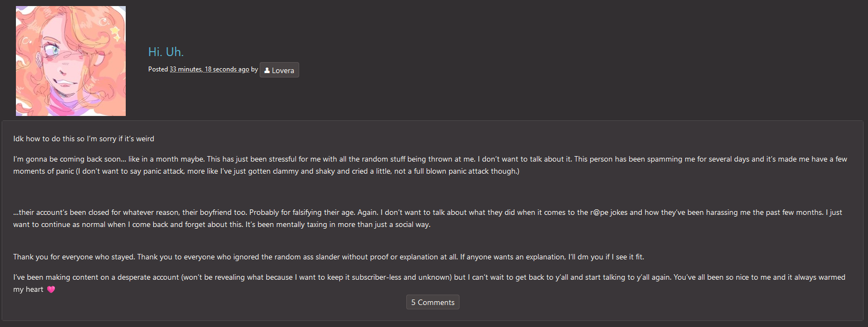Click the user icon beside Lovera
This screenshot has height=327, width=868.
point(267,70)
